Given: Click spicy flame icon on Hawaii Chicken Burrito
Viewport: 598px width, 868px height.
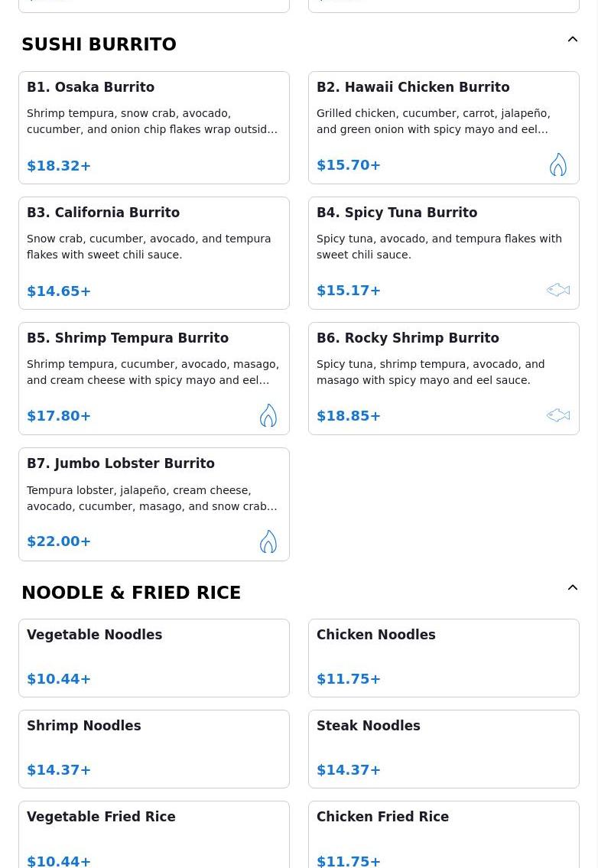Looking at the screenshot, I should pos(557,164).
